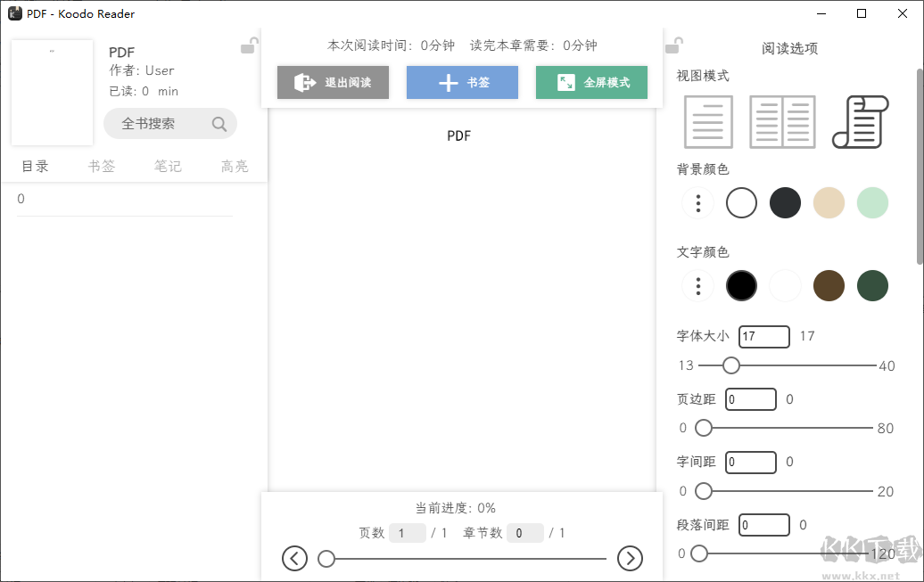Open more background color options
Image resolution: width=924 pixels, height=582 pixels.
698,203
